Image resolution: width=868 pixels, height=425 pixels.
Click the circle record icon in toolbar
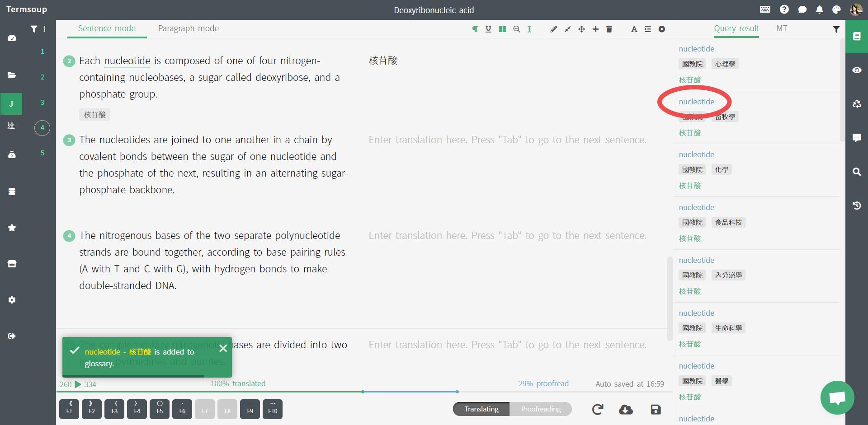coord(662,29)
